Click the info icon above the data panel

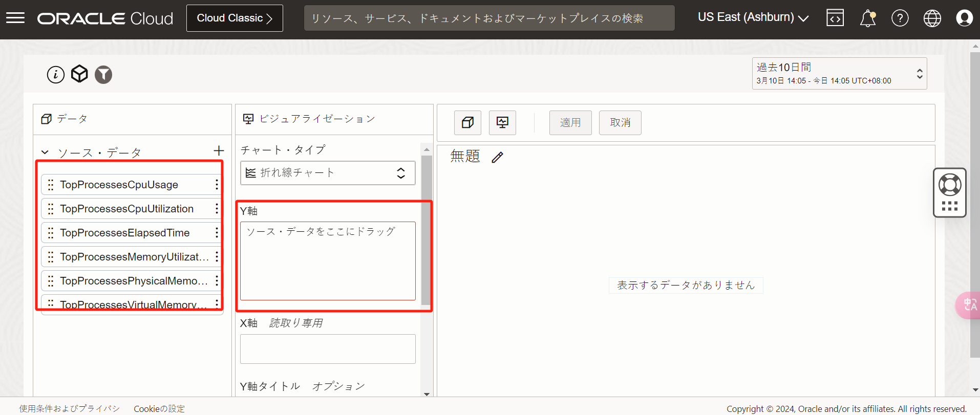click(56, 75)
